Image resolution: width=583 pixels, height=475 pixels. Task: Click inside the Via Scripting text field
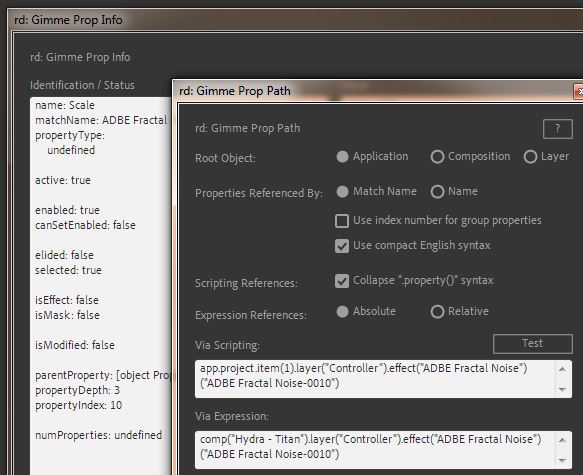(x=375, y=379)
